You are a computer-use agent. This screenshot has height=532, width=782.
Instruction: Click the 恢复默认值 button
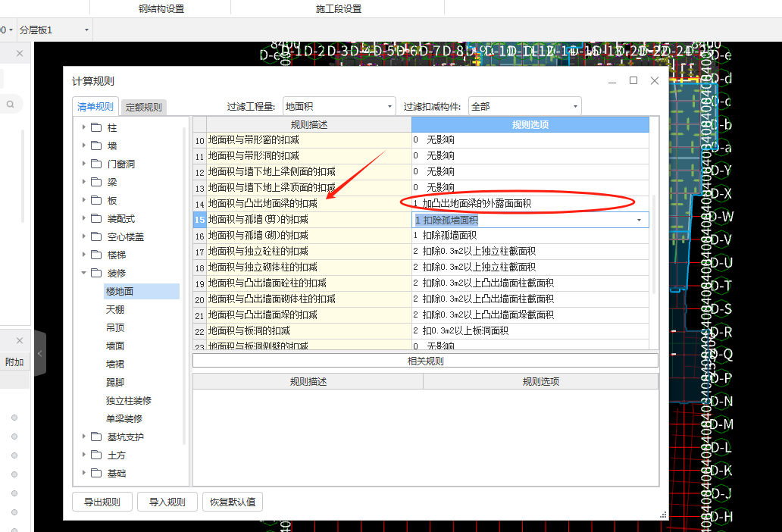click(x=233, y=502)
